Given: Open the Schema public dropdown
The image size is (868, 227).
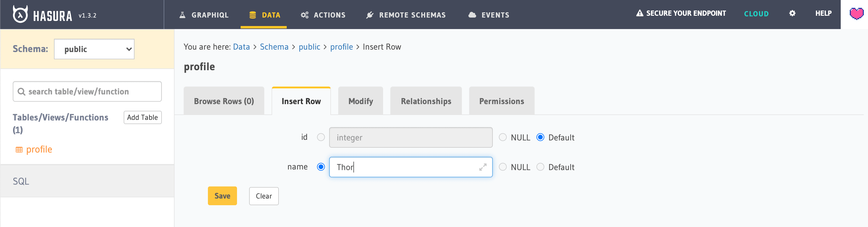Looking at the screenshot, I should pos(94,49).
